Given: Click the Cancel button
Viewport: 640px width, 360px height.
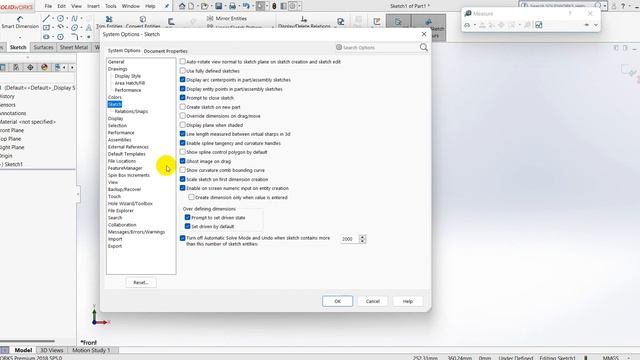Looking at the screenshot, I should [x=373, y=301].
